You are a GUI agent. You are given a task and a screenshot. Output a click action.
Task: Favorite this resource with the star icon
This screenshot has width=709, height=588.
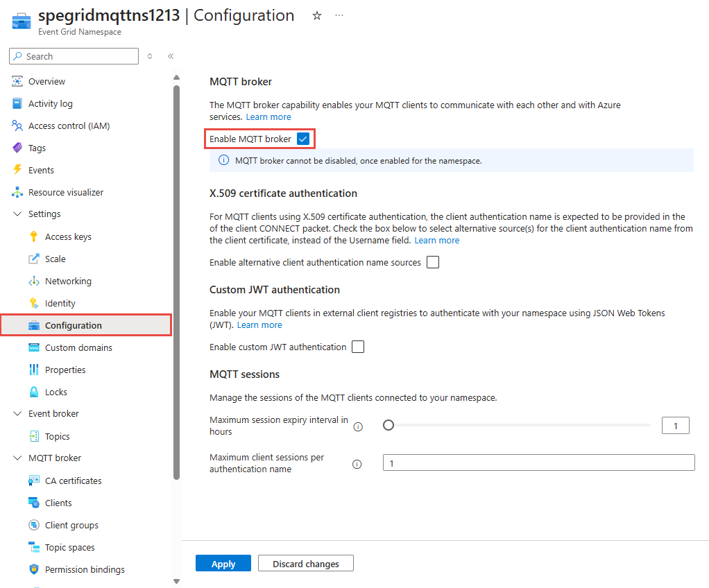[317, 15]
